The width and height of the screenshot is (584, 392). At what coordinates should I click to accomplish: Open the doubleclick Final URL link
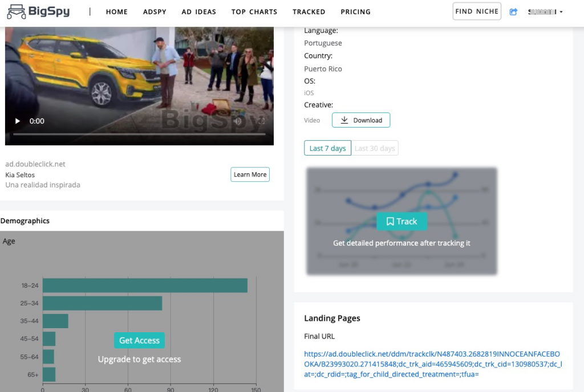coord(433,364)
